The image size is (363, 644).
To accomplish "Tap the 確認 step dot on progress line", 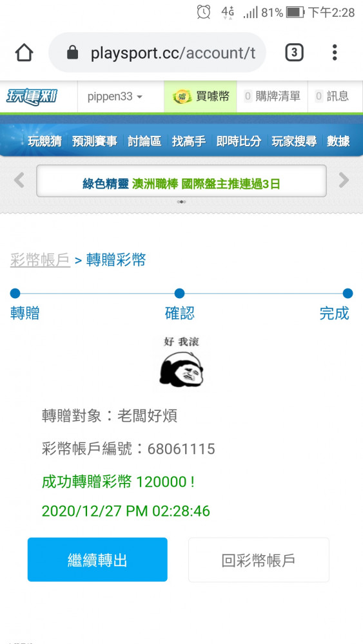I will (179, 293).
